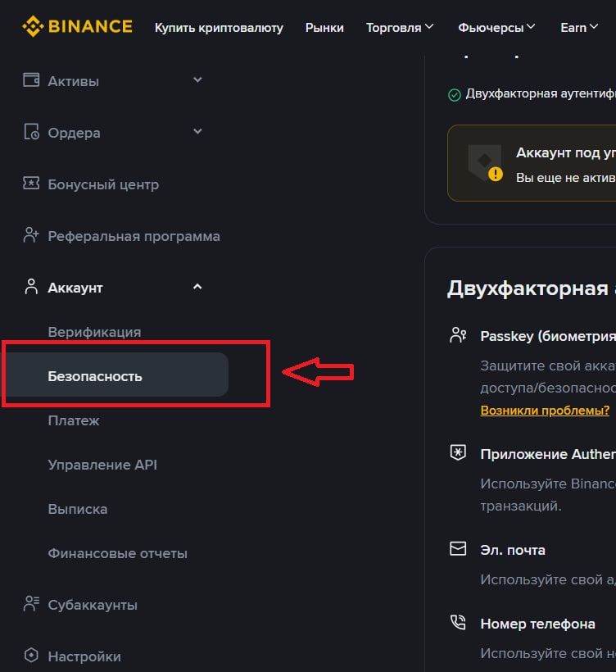Click the Ордера clipboard icon
Viewport: 616px width, 672px height.
pyautogui.click(x=32, y=132)
